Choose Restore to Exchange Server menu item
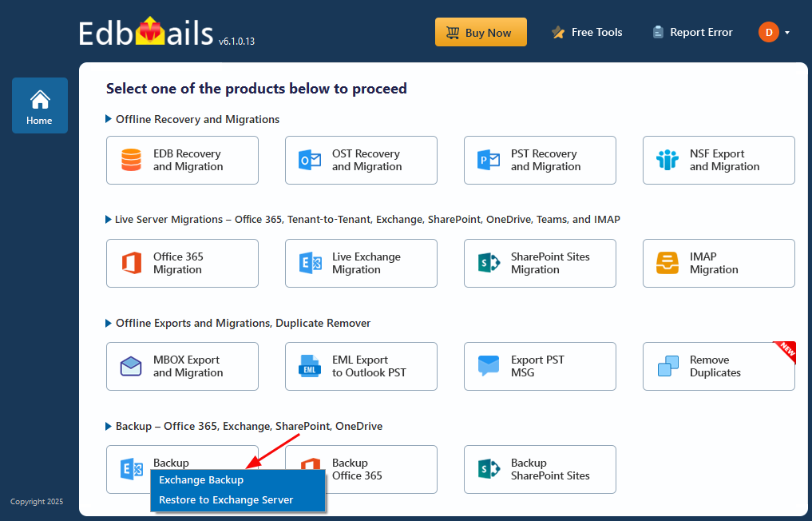Image resolution: width=812 pixels, height=521 pixels. tap(238, 500)
